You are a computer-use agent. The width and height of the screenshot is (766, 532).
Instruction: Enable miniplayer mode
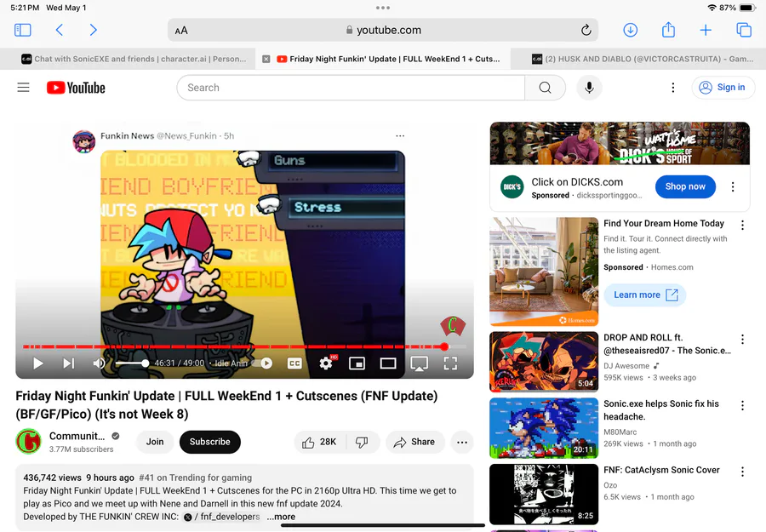[x=357, y=363]
